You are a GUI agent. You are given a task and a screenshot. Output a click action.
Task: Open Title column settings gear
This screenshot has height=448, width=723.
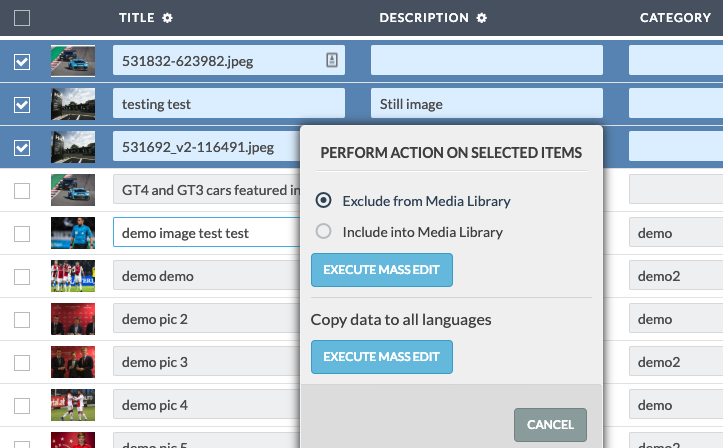[167, 18]
